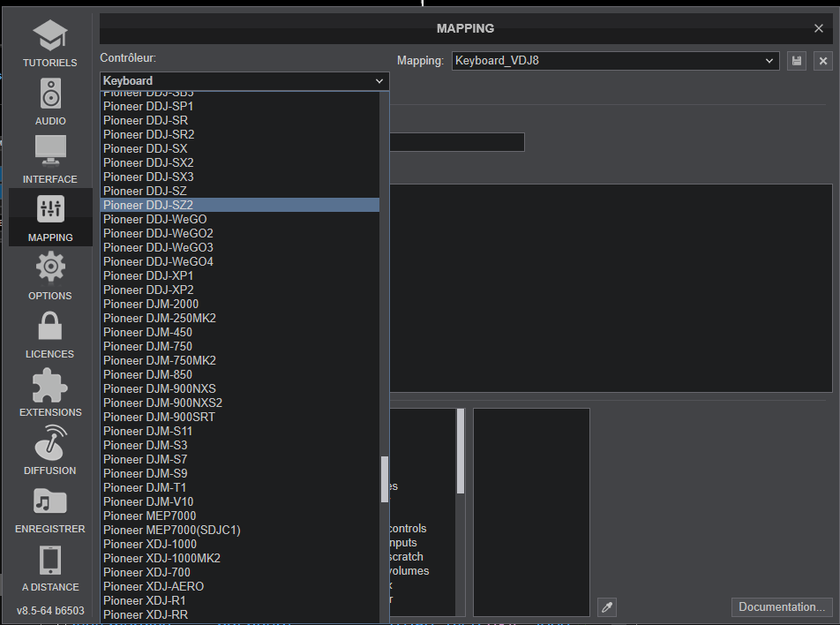Select Pioneer DJM-2000 mixer

click(x=239, y=304)
